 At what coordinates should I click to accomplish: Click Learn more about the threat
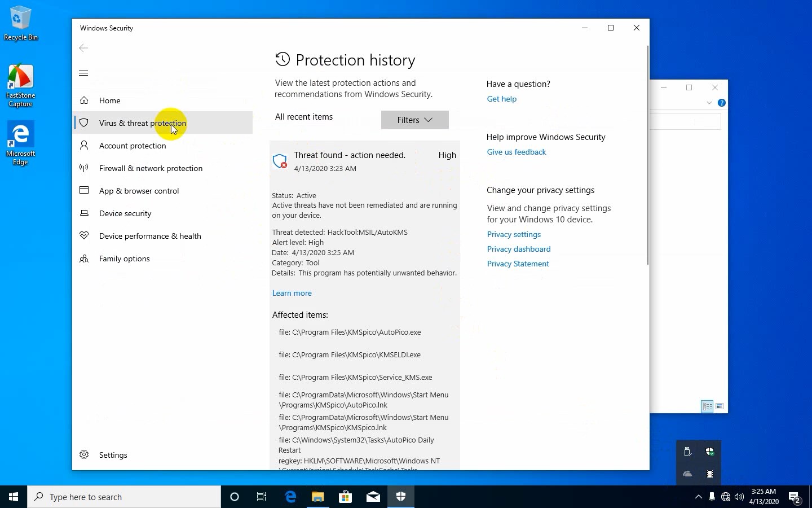[x=292, y=293]
